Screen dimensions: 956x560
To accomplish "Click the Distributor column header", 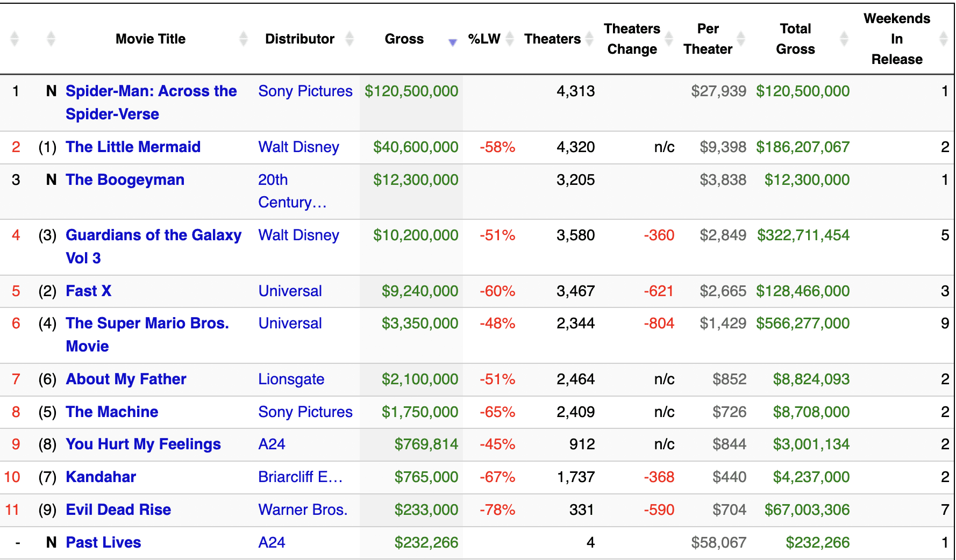I will coord(299,39).
